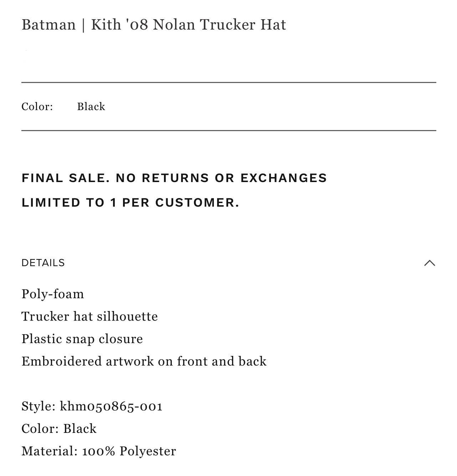The height and width of the screenshot is (476, 457).
Task: Click the Material: label in details
Action: 50,451
